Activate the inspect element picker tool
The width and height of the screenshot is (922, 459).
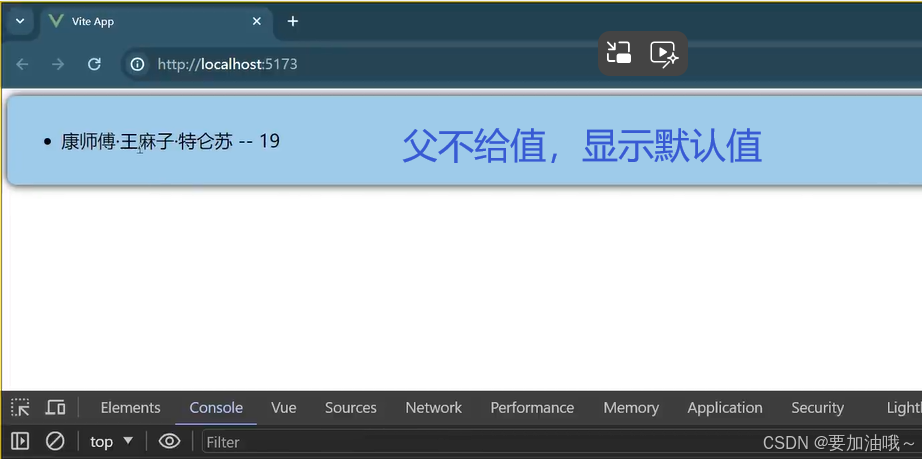tap(21, 407)
